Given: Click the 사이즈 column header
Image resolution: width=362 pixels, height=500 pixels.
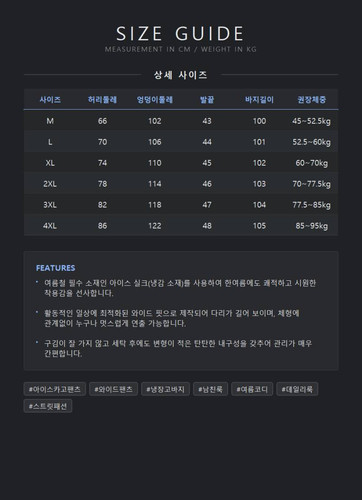Looking at the screenshot, I should pyautogui.click(x=50, y=100).
